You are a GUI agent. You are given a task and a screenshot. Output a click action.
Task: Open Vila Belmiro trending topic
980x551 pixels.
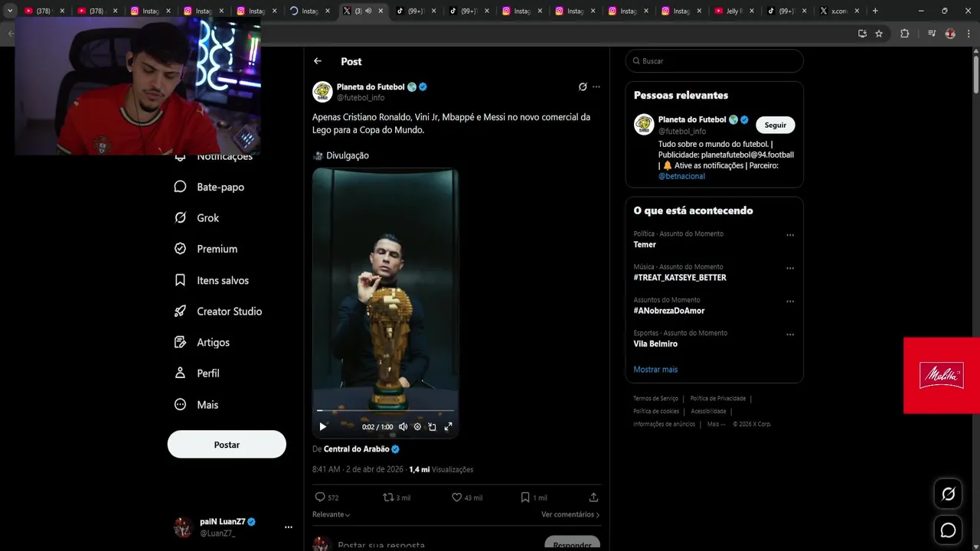(x=655, y=344)
